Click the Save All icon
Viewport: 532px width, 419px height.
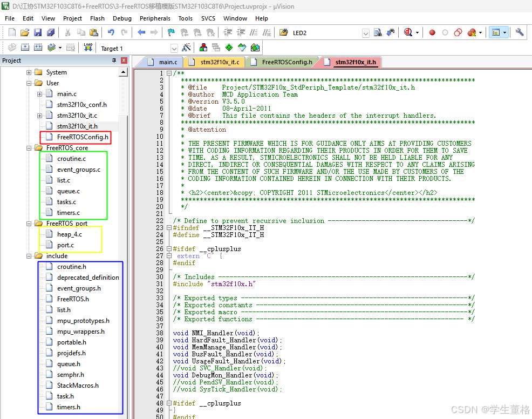coord(51,32)
